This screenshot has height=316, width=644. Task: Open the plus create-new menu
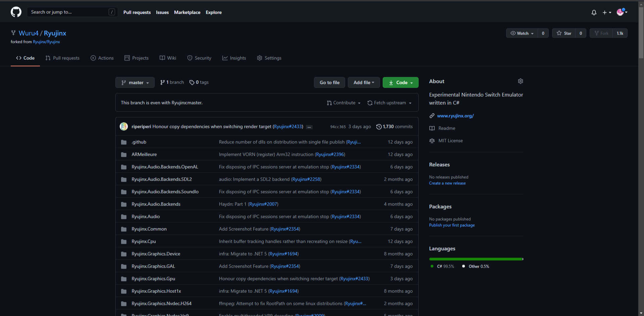tap(607, 12)
